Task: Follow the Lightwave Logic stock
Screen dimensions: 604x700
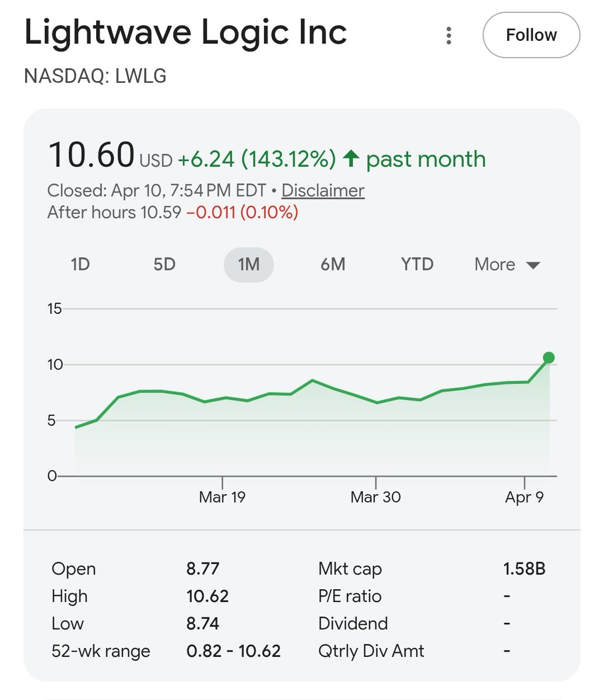Action: pyautogui.click(x=531, y=34)
